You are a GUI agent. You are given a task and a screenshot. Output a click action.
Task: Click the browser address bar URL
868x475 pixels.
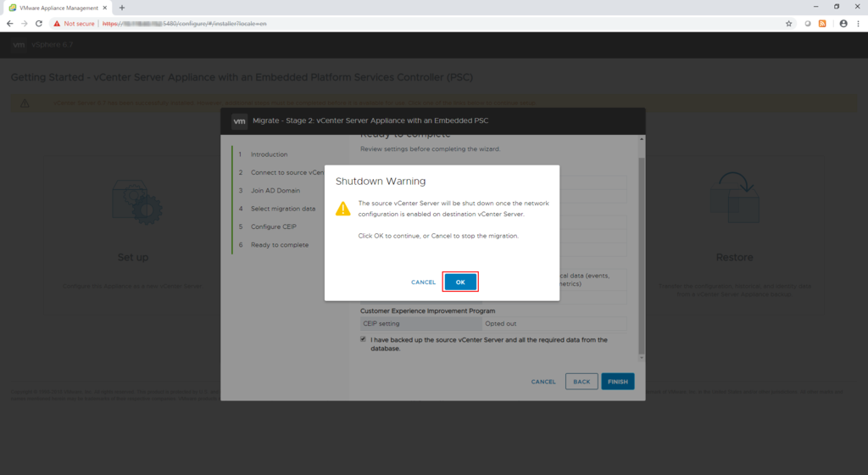pos(184,24)
